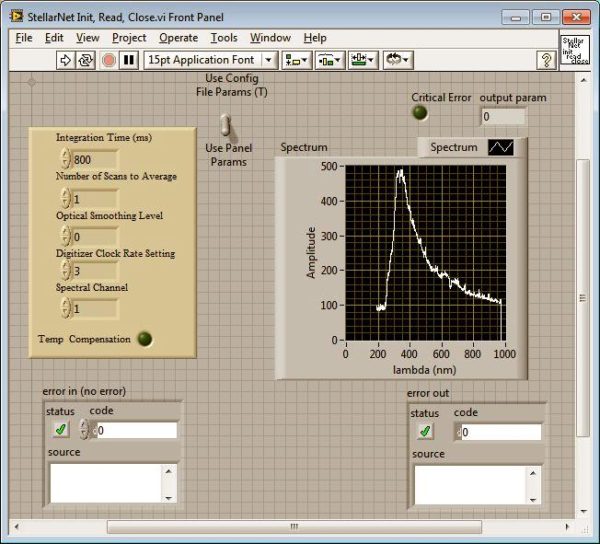This screenshot has width=600, height=544.
Task: Open the Distribute Objects toolbar menu
Action: [x=330, y=60]
